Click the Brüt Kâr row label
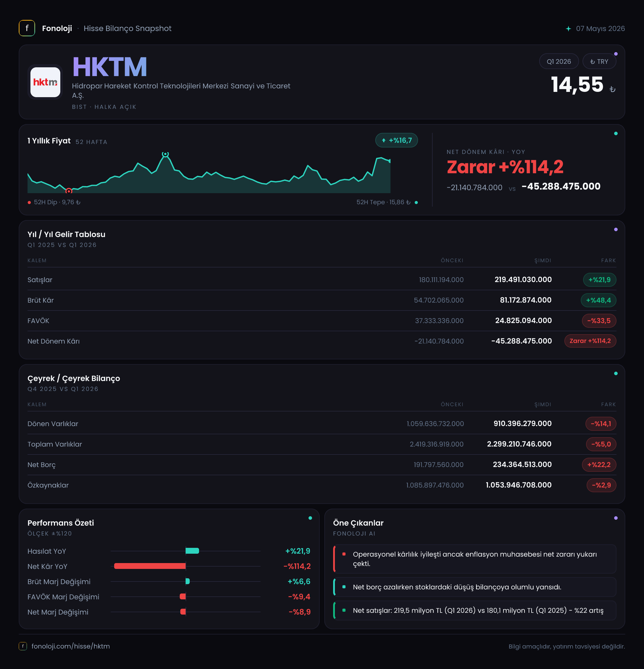This screenshot has height=669, width=644. pyautogui.click(x=41, y=300)
